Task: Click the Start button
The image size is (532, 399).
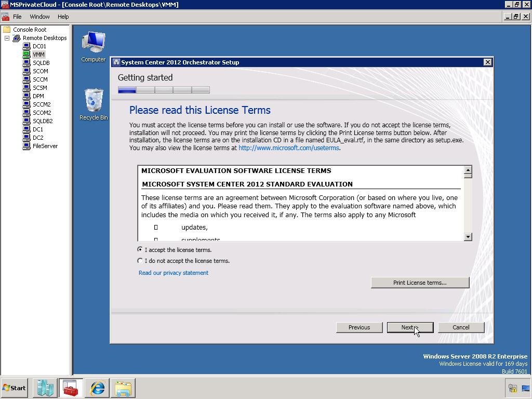Action: point(14,388)
